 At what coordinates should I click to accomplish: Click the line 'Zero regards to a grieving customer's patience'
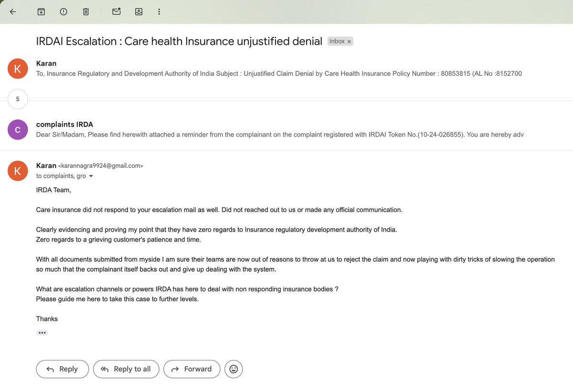coord(118,240)
